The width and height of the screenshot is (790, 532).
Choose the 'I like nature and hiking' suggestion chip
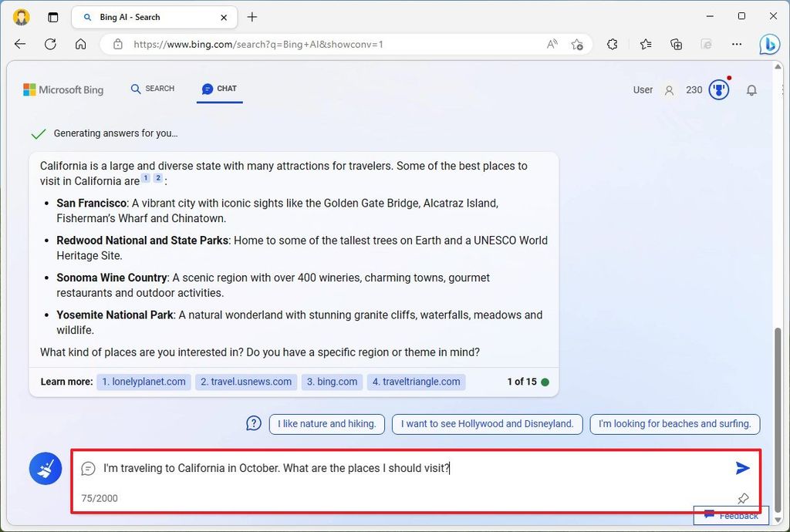click(326, 423)
